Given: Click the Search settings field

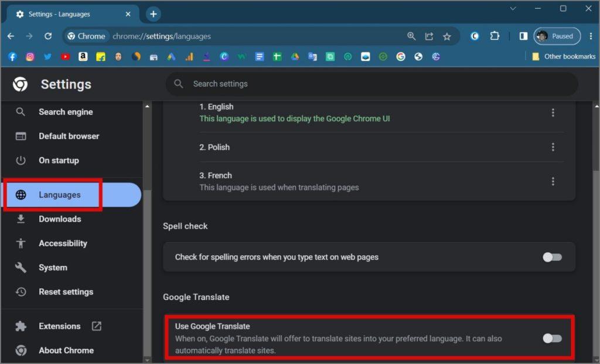Looking at the screenshot, I should [371, 84].
